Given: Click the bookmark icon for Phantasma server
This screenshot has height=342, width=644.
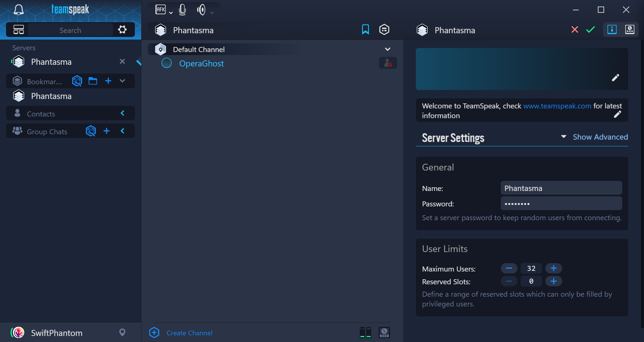Looking at the screenshot, I should click(x=365, y=30).
